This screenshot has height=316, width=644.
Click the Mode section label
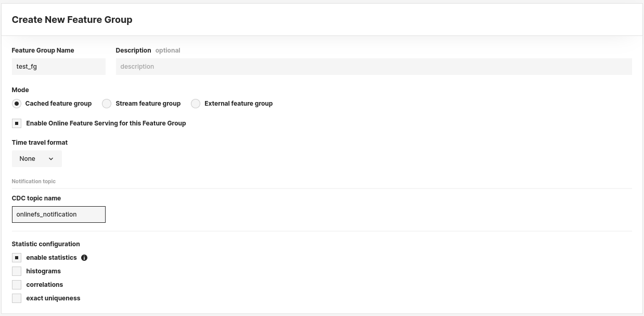click(20, 90)
